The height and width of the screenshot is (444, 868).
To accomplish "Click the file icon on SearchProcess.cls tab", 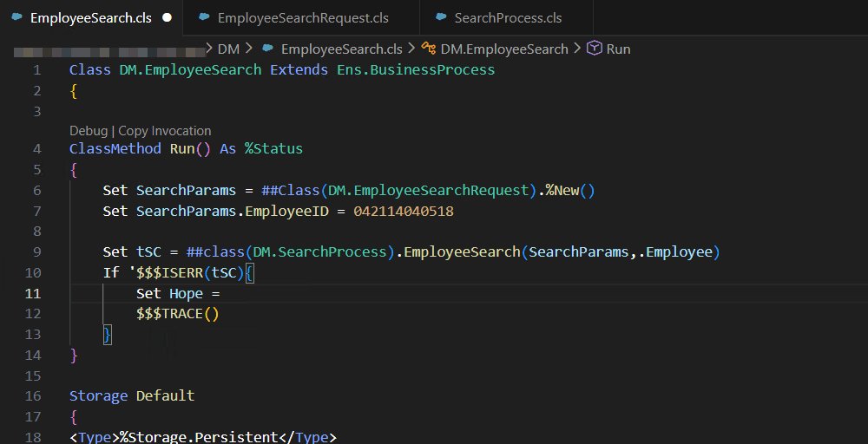I will [x=442, y=17].
